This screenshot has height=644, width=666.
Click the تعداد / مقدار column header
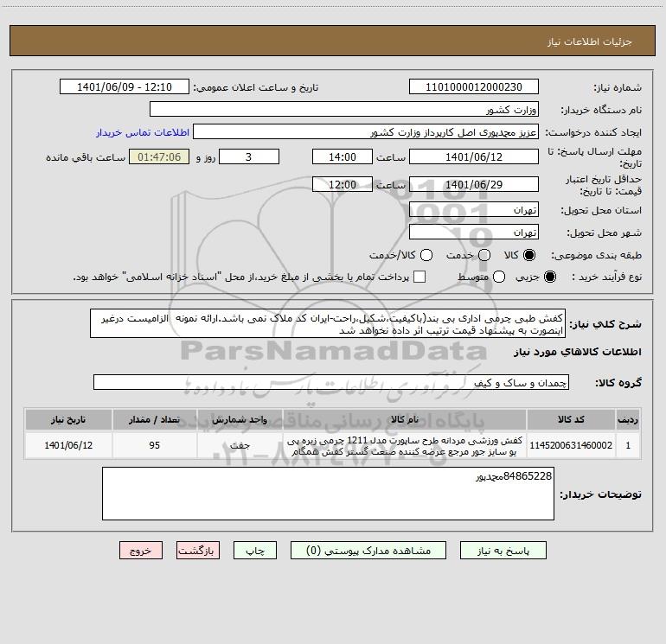(x=154, y=419)
